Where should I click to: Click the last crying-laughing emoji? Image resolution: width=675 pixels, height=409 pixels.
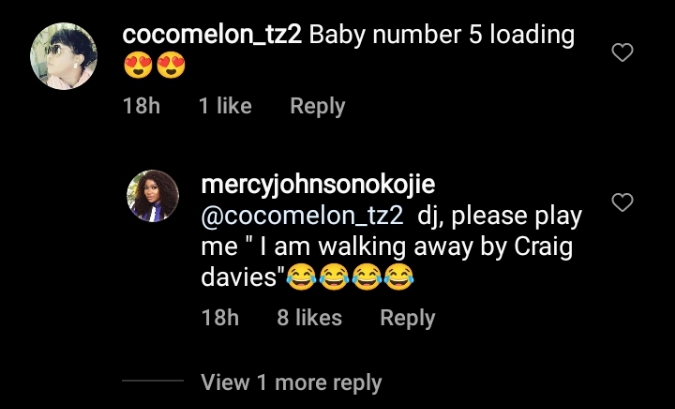tap(400, 281)
